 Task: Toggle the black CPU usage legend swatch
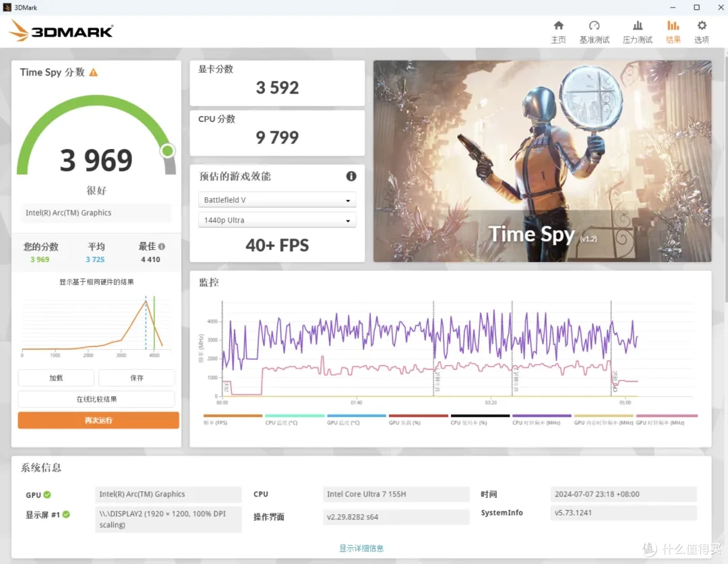tap(480, 416)
